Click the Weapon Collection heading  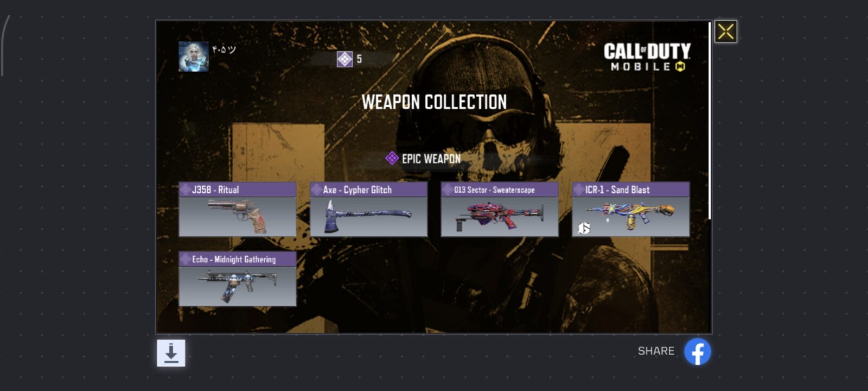pos(434,102)
